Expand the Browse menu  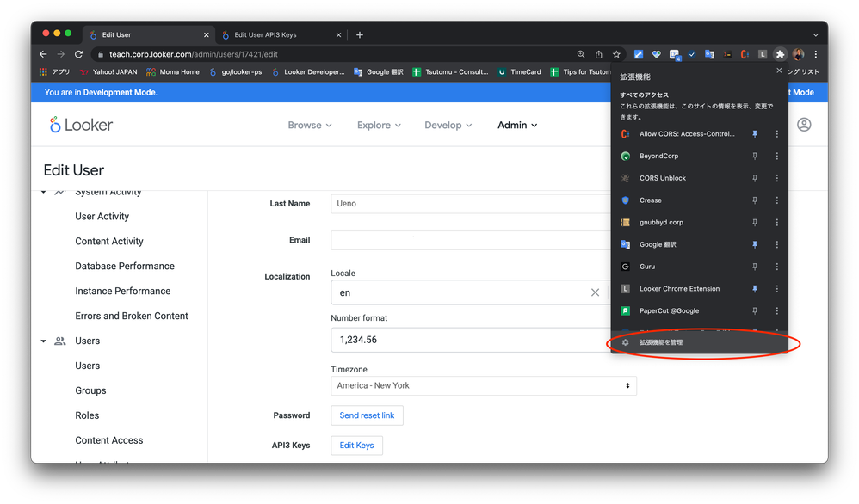click(x=310, y=125)
